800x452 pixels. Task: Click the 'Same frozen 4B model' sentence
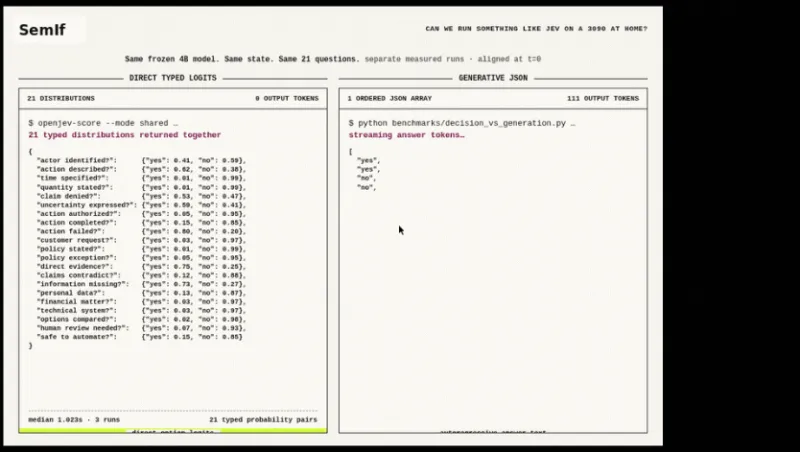242,59
